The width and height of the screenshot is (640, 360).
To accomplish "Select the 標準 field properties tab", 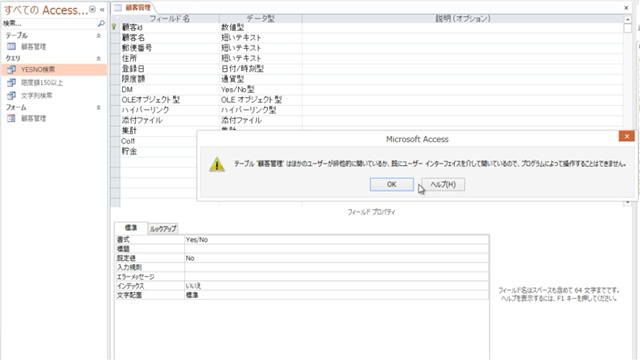I will 131,228.
